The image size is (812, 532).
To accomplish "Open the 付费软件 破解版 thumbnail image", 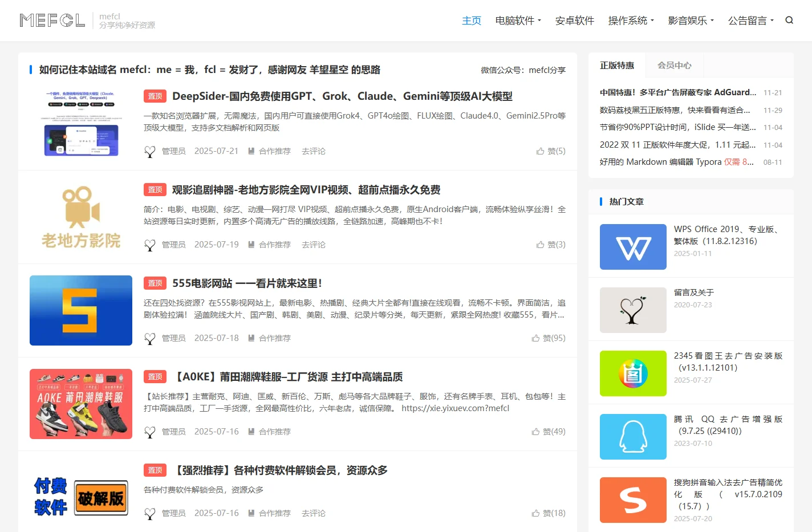I will point(81,497).
